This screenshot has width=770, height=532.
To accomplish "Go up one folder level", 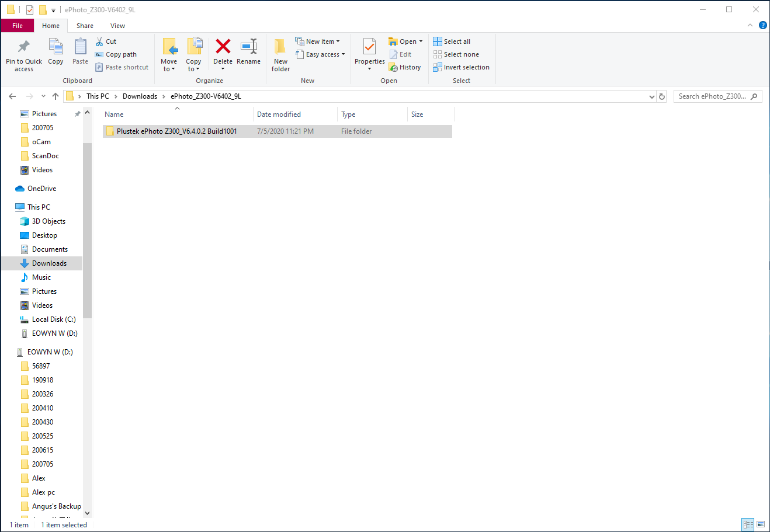I will [56, 96].
